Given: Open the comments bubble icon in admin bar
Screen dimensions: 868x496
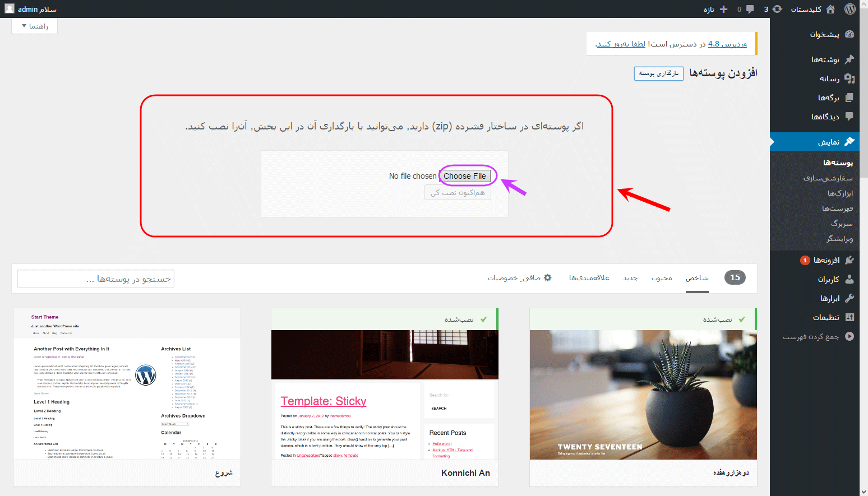Looking at the screenshot, I should [750, 9].
